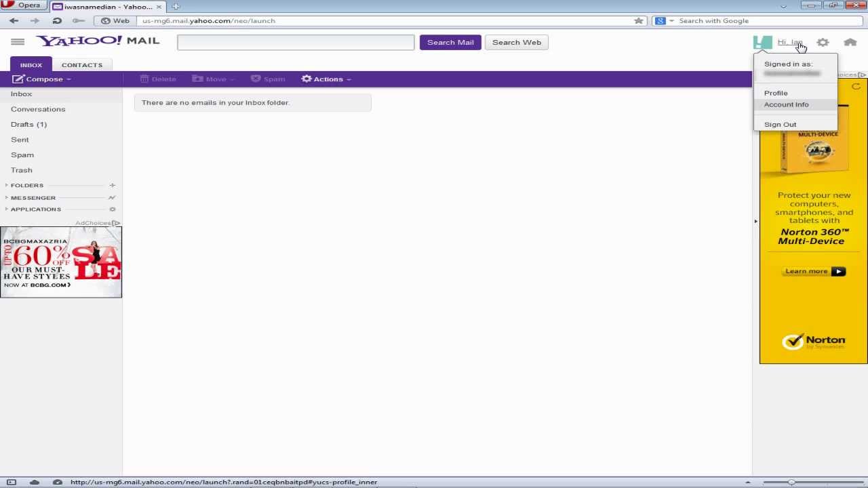Click the Web badge in address bar
The width and height of the screenshot is (868, 488).
click(x=115, y=21)
